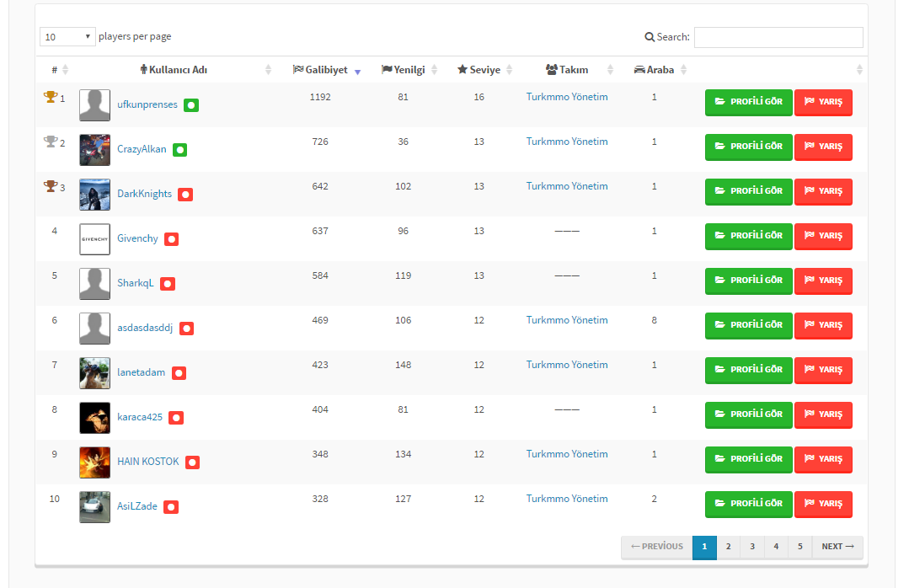The height and width of the screenshot is (588, 909).
Task: Click the red offline status icon beside DarkKnights
Action: (x=185, y=195)
